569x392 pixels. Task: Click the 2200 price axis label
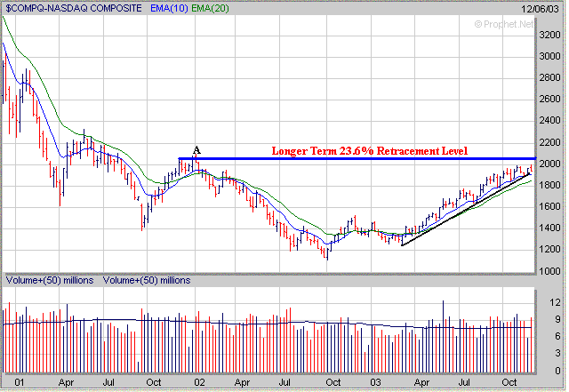[x=549, y=142]
